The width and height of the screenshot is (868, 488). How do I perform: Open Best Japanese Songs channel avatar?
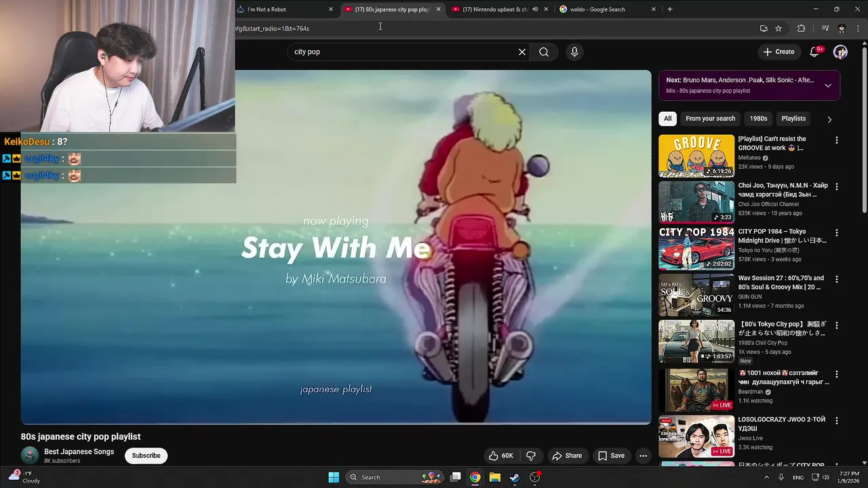pyautogui.click(x=29, y=455)
